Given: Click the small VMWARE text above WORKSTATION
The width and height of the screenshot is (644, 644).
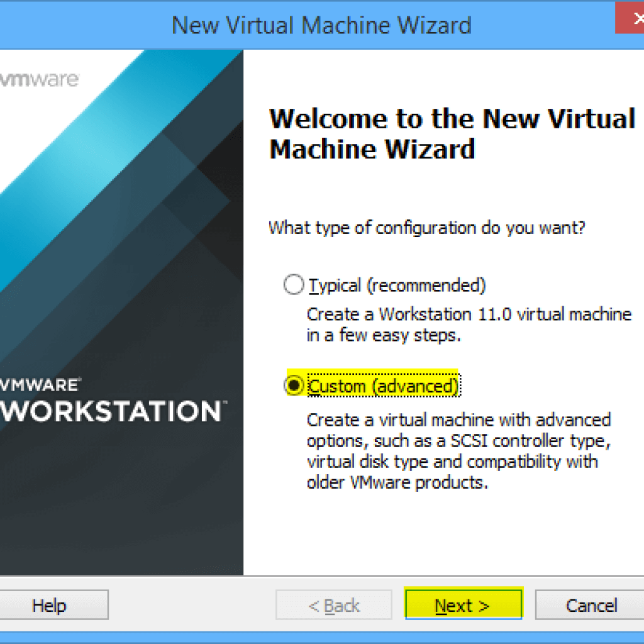Looking at the screenshot, I should (40, 384).
